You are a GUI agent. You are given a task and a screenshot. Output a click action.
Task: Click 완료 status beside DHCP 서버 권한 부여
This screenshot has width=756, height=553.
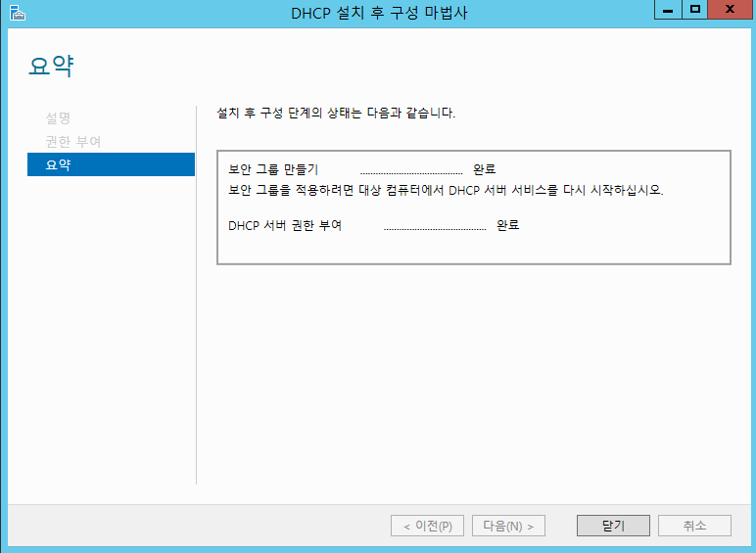point(507,225)
